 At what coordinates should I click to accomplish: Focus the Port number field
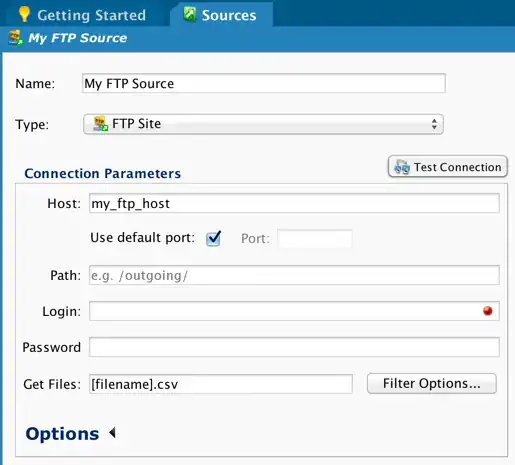coord(315,238)
